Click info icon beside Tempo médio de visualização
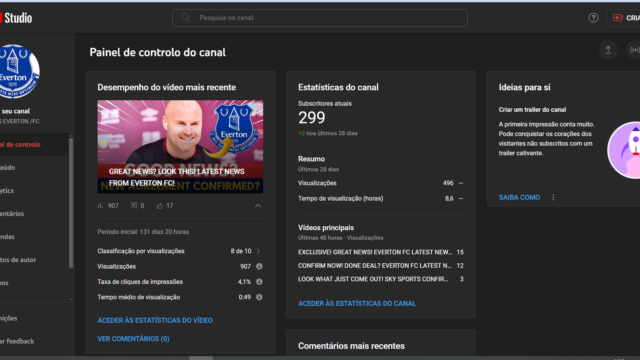 pos(259,297)
